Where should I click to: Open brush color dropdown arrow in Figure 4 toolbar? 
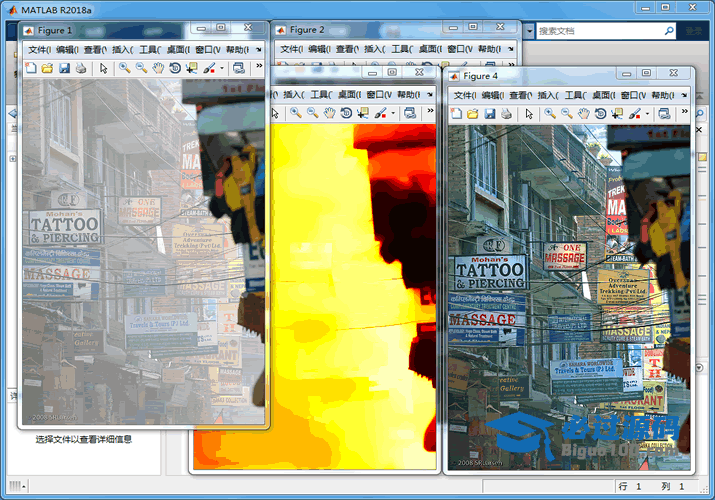648,114
